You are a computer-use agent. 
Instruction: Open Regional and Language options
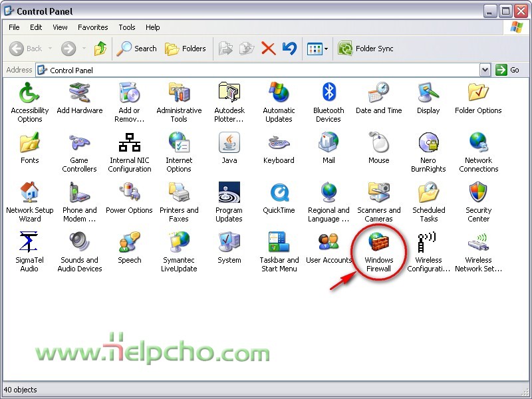(329, 202)
